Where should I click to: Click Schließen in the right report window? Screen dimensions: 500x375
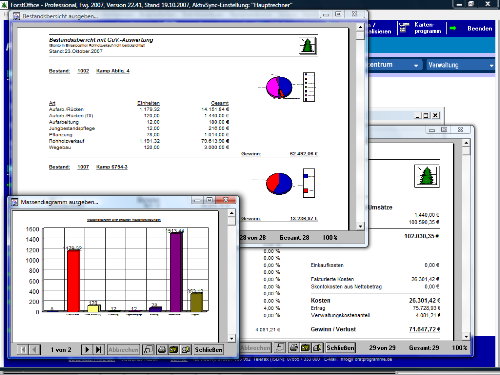[340, 348]
